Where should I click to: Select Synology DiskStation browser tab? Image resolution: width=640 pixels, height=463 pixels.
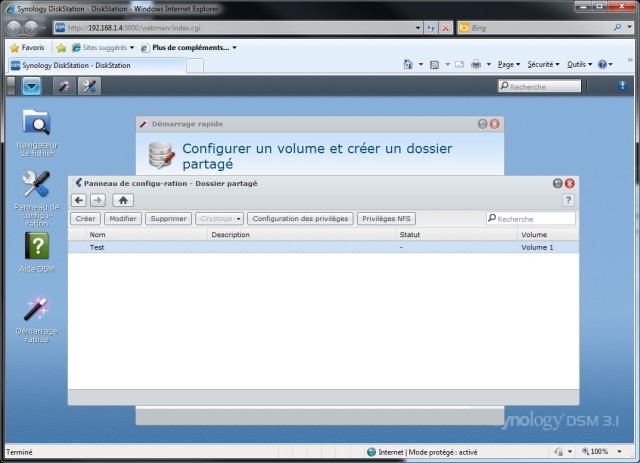[97, 65]
